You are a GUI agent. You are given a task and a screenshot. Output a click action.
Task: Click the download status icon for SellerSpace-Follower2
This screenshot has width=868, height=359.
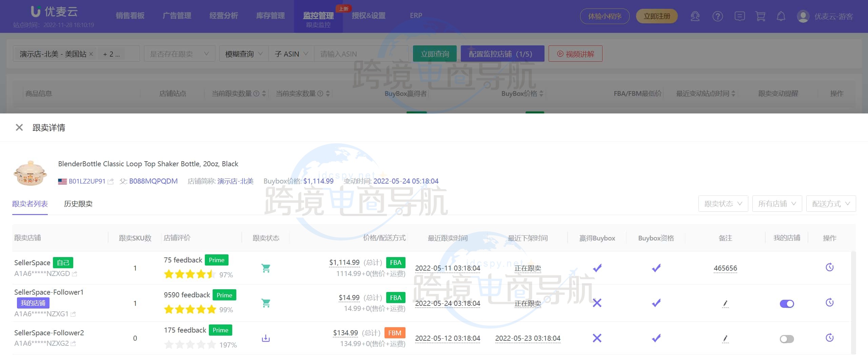[x=266, y=338]
